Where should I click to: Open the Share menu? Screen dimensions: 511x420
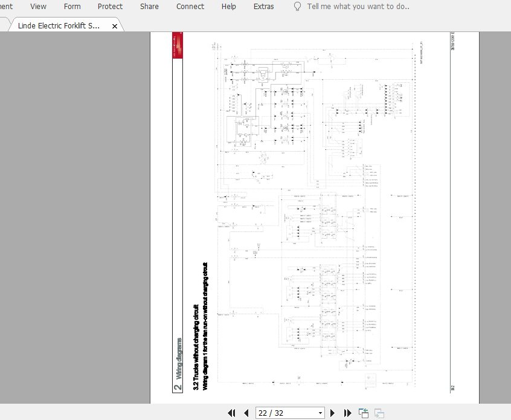click(149, 7)
